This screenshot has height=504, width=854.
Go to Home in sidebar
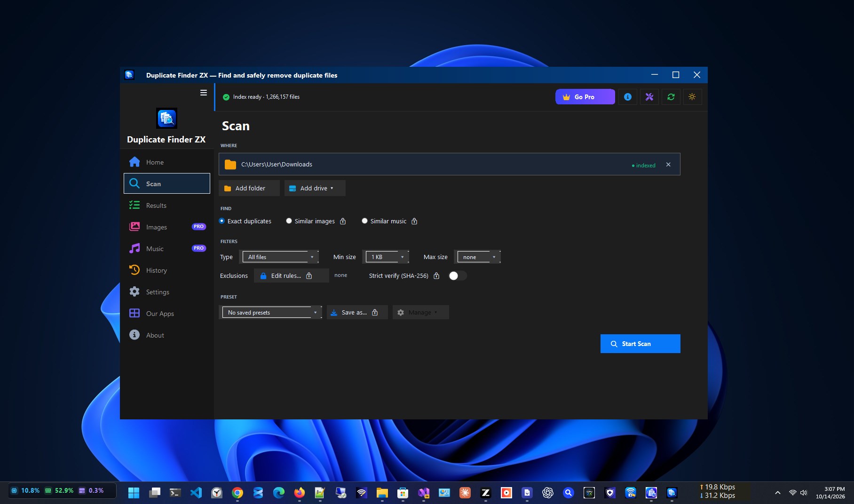pos(167,162)
